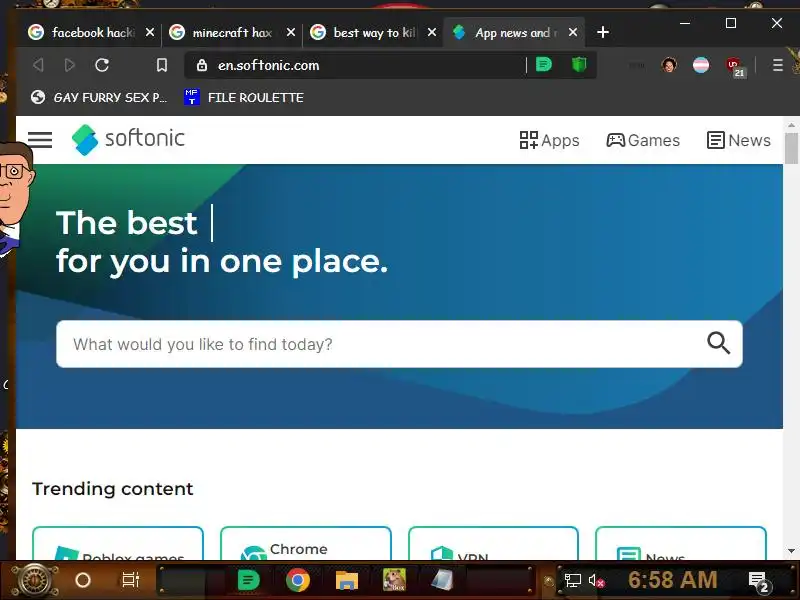This screenshot has width=800, height=600.
Task: Open the steampunk Start button on taskbar
Action: 34,580
